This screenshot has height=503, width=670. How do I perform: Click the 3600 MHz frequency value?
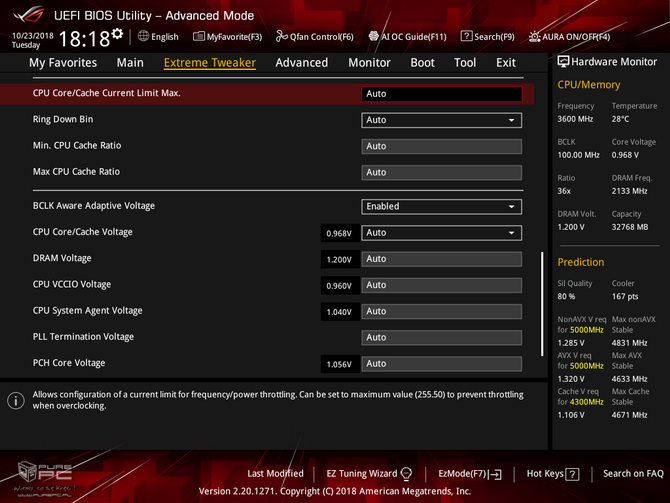(575, 119)
